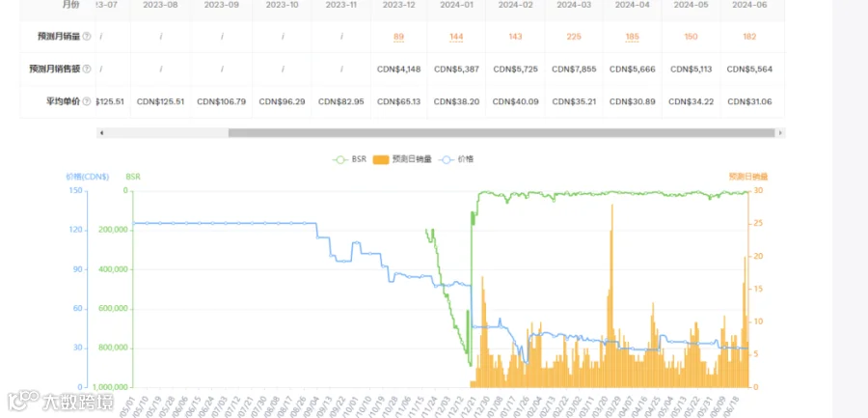
Task: Click the green BSR axis title
Action: point(133,177)
